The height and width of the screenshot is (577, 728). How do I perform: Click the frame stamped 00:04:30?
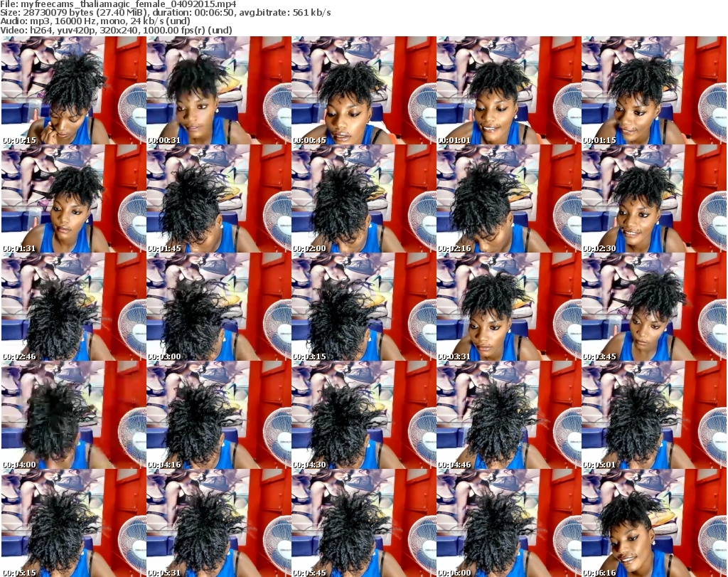[x=364, y=415]
